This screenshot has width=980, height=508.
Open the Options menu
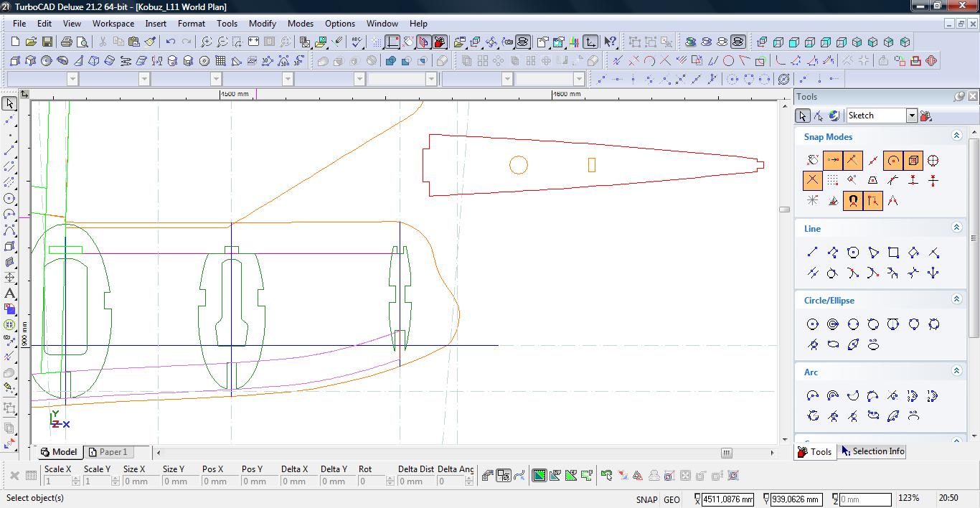click(340, 24)
